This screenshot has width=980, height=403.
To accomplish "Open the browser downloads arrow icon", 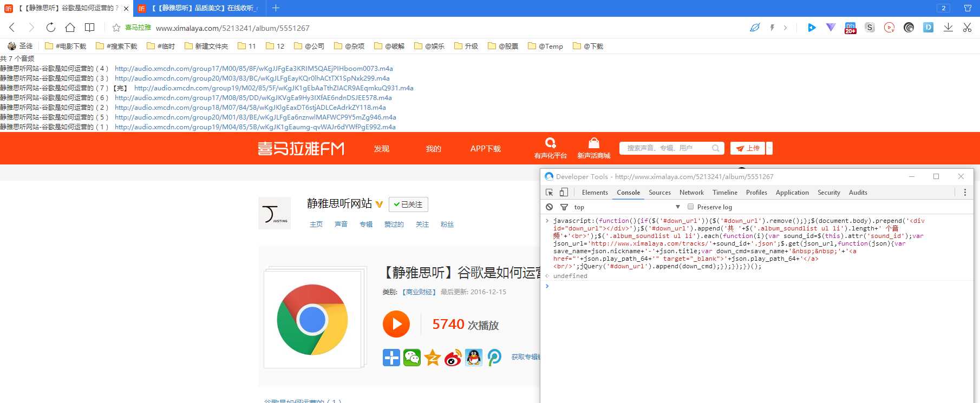I will point(948,28).
